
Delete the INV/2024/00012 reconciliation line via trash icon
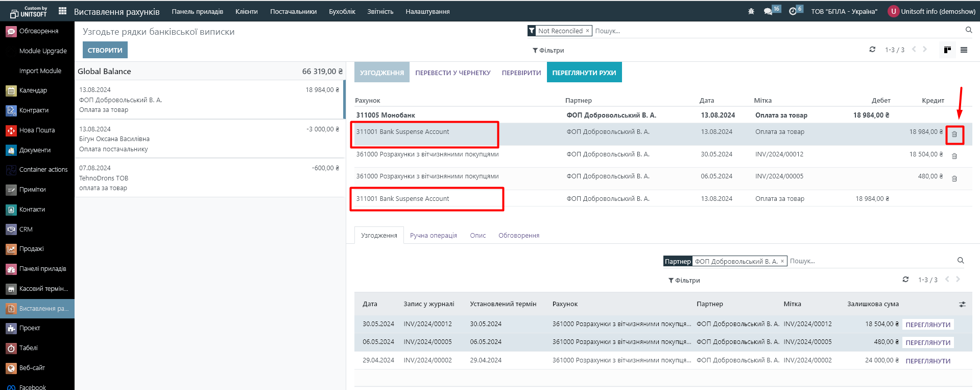pos(954,156)
